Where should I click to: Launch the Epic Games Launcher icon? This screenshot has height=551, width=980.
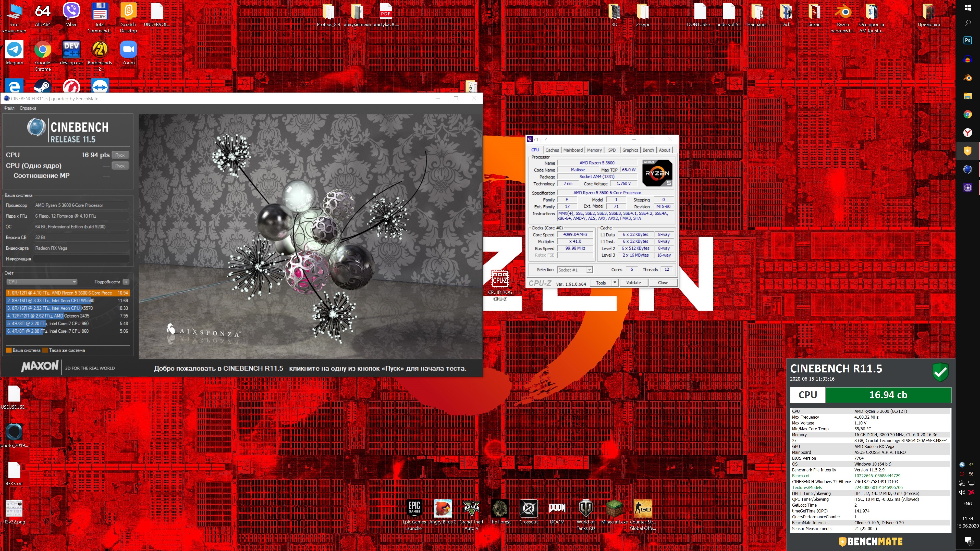(x=414, y=515)
